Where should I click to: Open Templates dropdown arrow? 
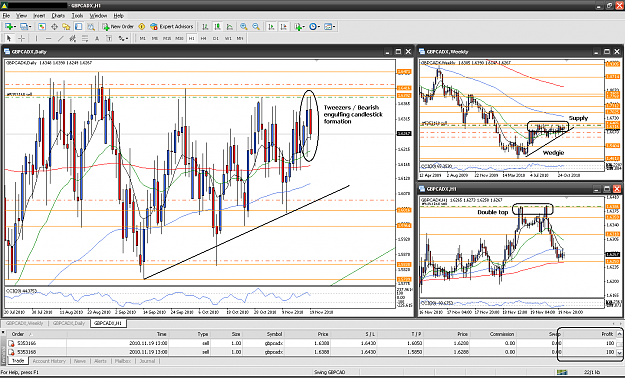tap(334, 27)
